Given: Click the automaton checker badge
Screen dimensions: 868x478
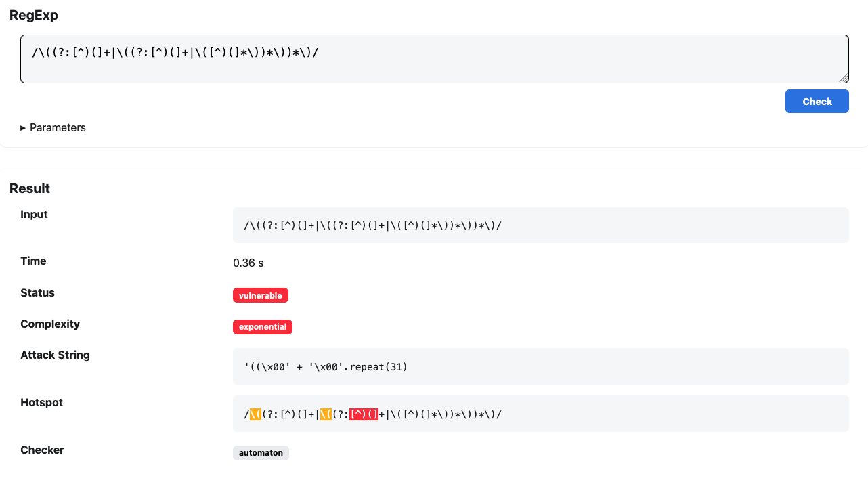Looking at the screenshot, I should [x=261, y=452].
